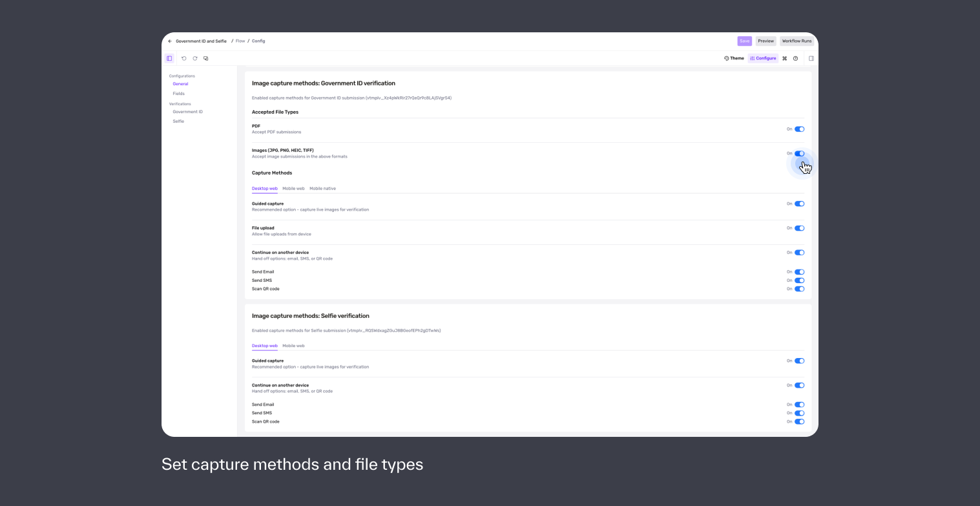Click the undo icon in toolbar
980x506 pixels.
(184, 58)
